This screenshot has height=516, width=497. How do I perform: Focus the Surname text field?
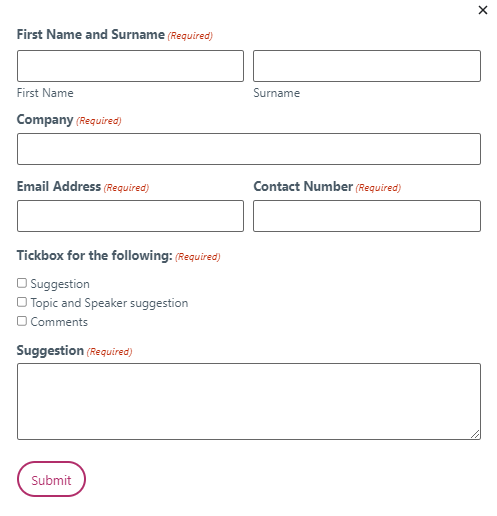click(367, 66)
